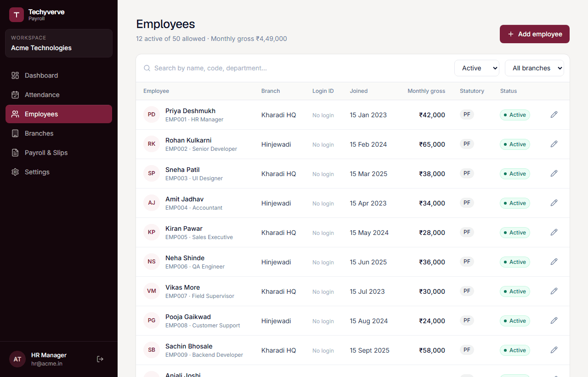588x377 pixels.
Task: Select Branches in the sidebar
Action: click(59, 133)
